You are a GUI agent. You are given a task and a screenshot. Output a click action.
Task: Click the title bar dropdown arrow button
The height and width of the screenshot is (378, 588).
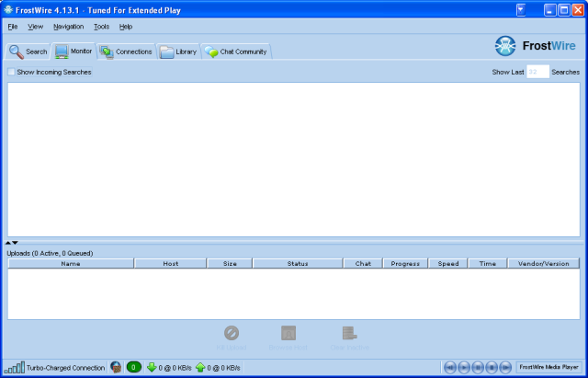521,10
